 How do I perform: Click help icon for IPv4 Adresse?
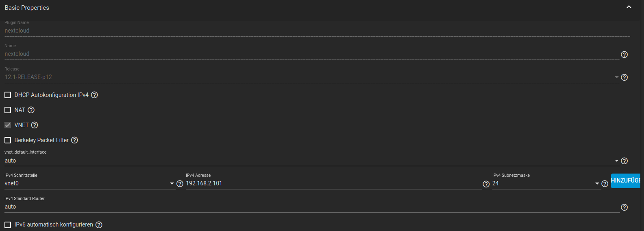pyautogui.click(x=486, y=184)
